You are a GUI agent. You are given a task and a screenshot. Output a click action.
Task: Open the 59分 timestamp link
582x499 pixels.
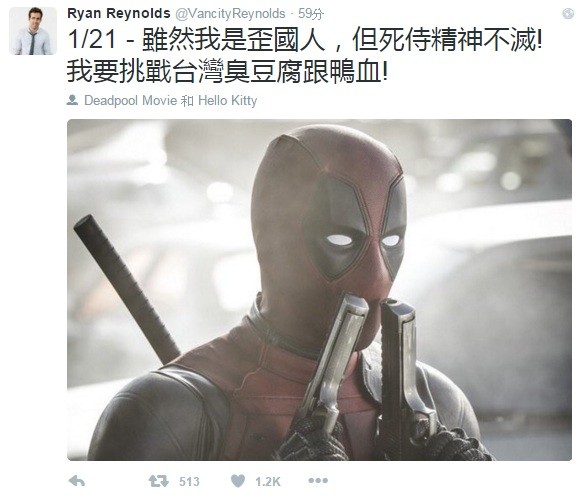[x=311, y=14]
